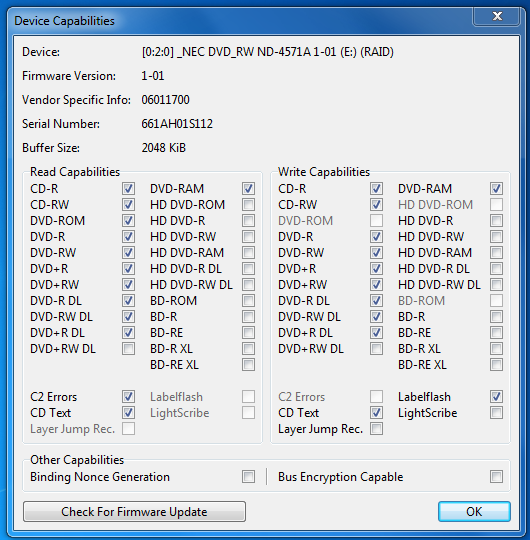Toggle CD-RW checkbox under Write Capabilities
The width and height of the screenshot is (530, 540).
(x=376, y=205)
